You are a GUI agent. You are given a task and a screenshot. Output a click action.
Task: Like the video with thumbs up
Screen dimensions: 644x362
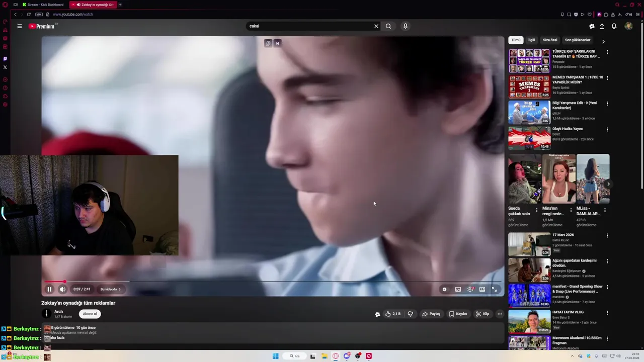pyautogui.click(x=393, y=314)
